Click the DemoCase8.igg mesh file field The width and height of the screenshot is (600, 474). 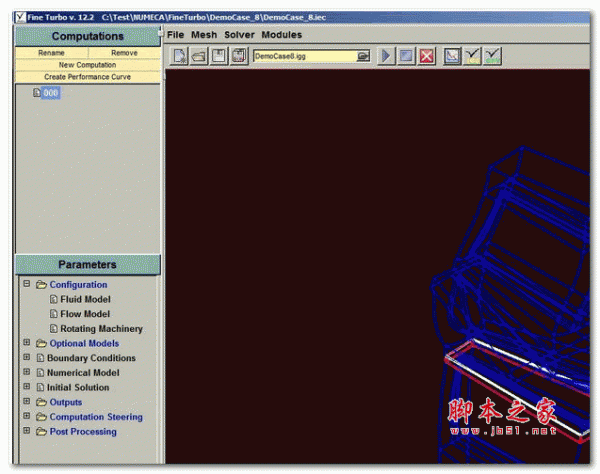(305, 56)
